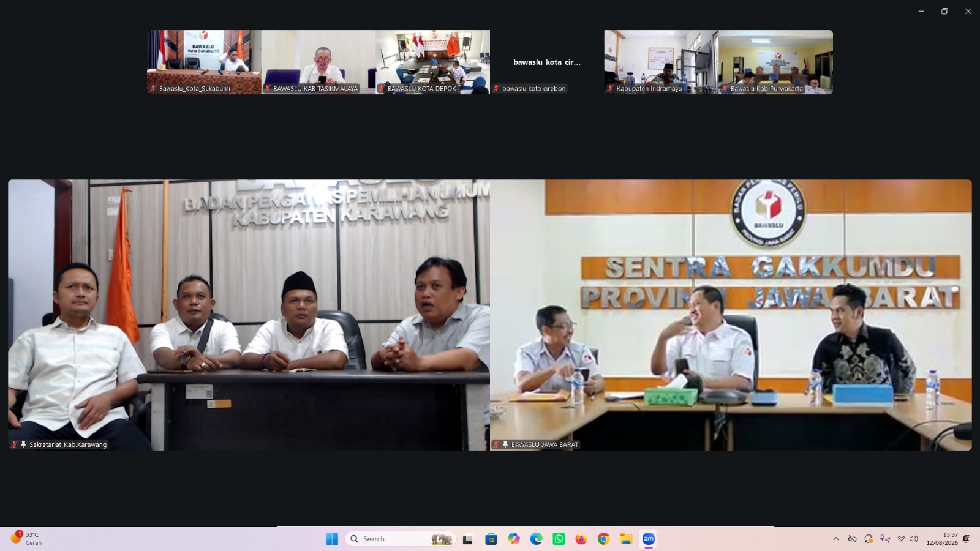
Task: Show hidden system tray icons
Action: 836,539
